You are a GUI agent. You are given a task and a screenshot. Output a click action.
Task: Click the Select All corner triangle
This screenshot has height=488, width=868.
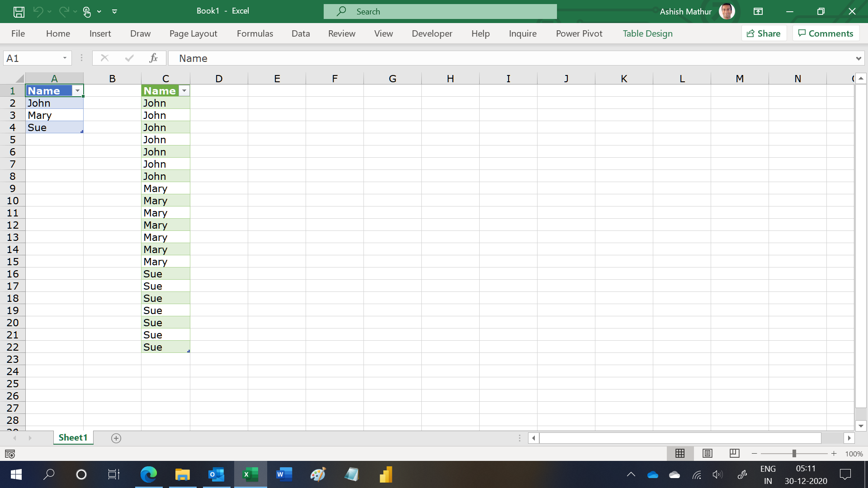coord(19,79)
